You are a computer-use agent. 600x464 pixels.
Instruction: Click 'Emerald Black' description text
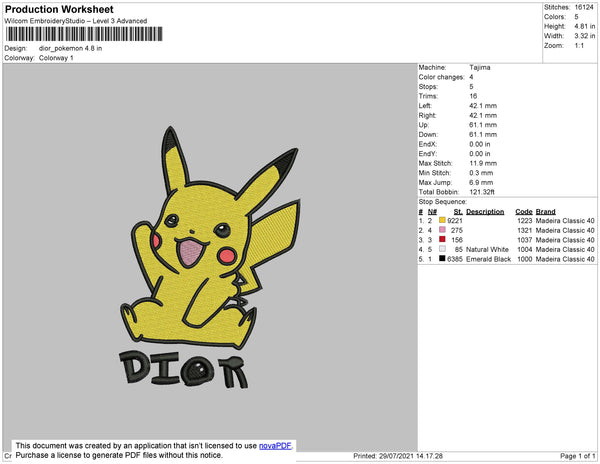point(489,259)
